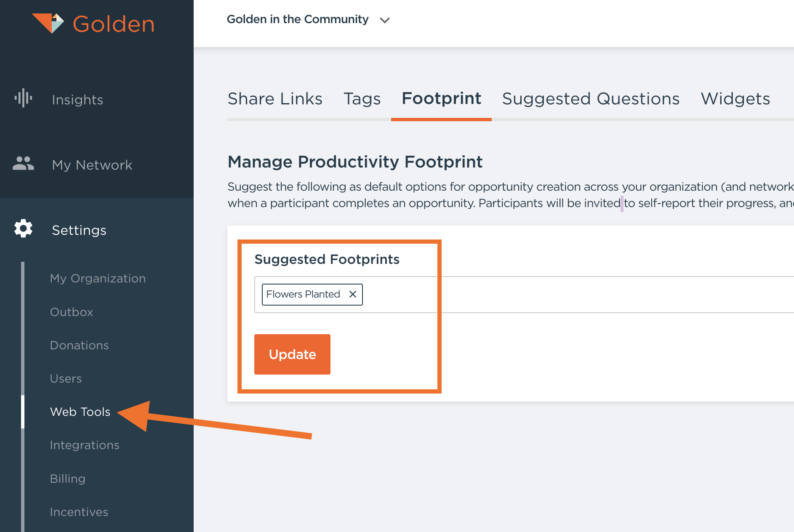Image resolution: width=794 pixels, height=532 pixels.
Task: Expand the Golden in the Community dropdown
Action: 384,20
